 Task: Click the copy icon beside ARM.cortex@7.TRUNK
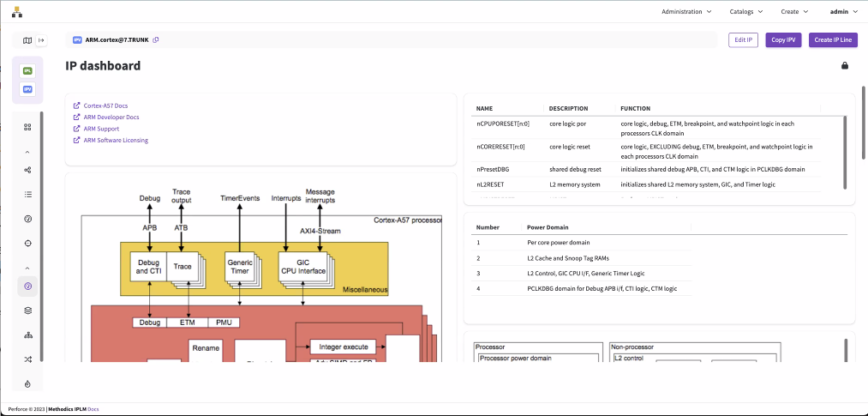[156, 40]
